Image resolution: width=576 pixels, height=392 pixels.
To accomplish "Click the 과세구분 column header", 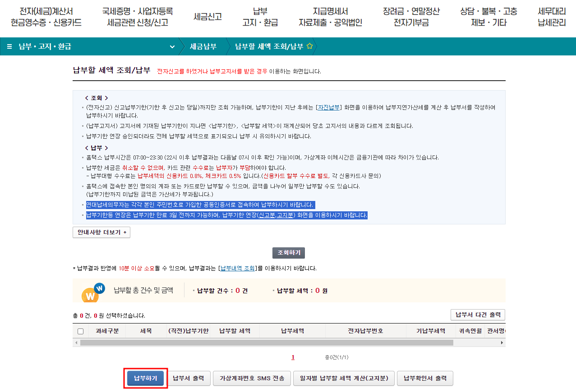I will pyautogui.click(x=107, y=331).
